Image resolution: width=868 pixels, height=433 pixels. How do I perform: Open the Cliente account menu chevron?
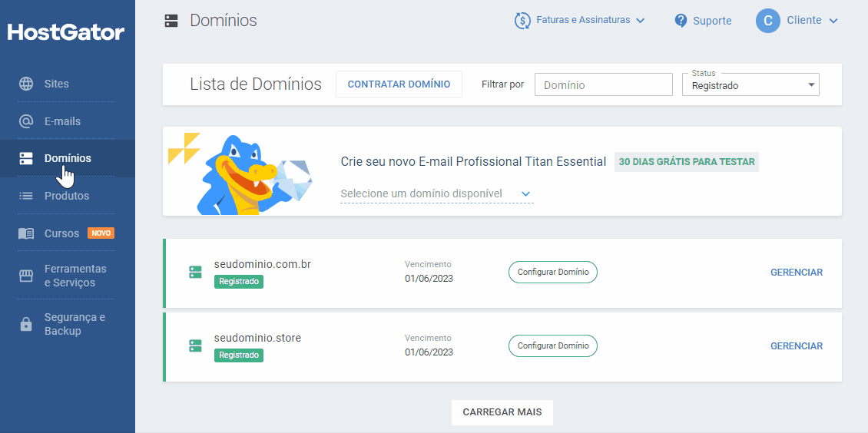coord(833,21)
